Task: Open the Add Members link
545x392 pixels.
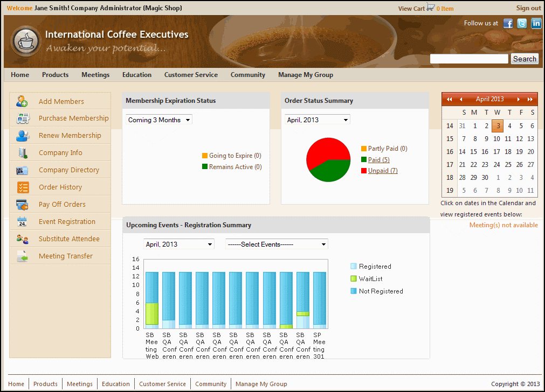Action: pos(61,101)
